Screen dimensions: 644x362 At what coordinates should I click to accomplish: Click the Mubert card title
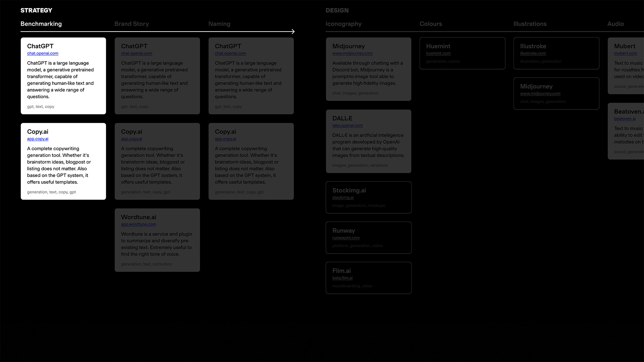[625, 46]
